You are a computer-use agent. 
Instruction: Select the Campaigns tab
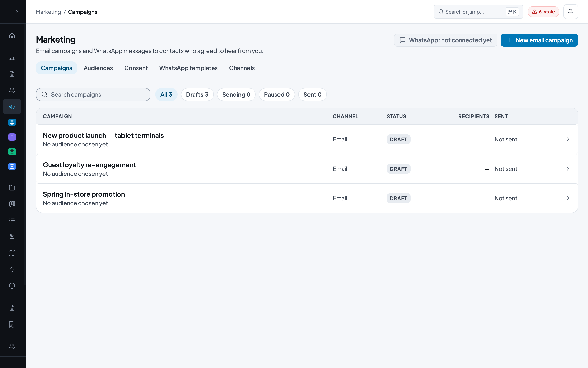tap(56, 68)
